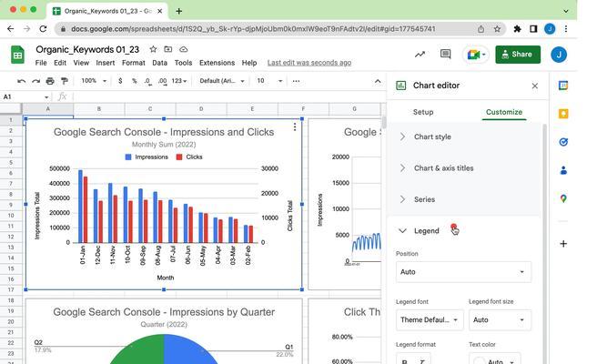607x364 pixels.
Task: Open zoom 100% dropdown
Action: point(94,81)
